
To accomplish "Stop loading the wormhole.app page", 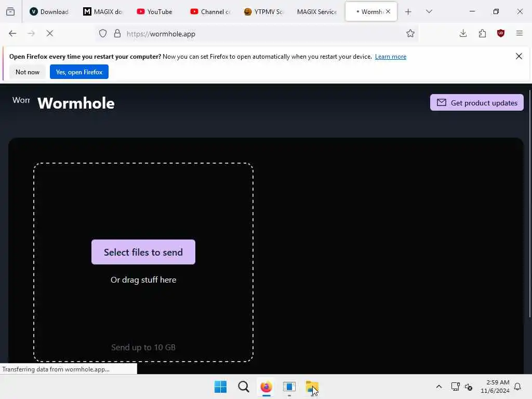I will [x=49, y=33].
